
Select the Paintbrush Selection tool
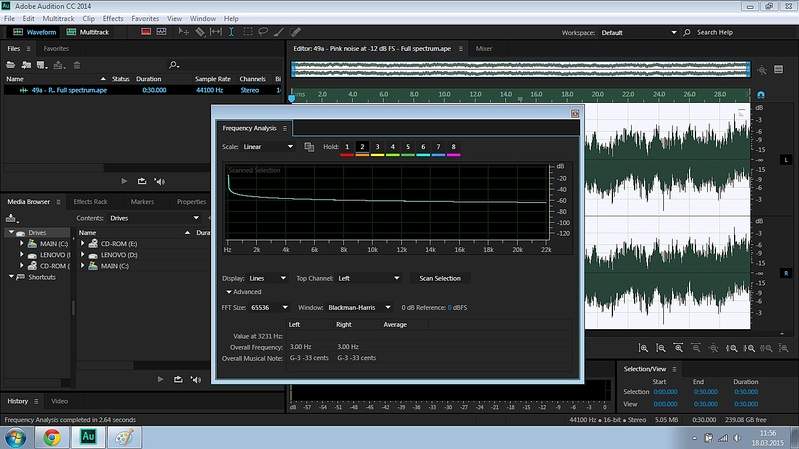click(279, 32)
